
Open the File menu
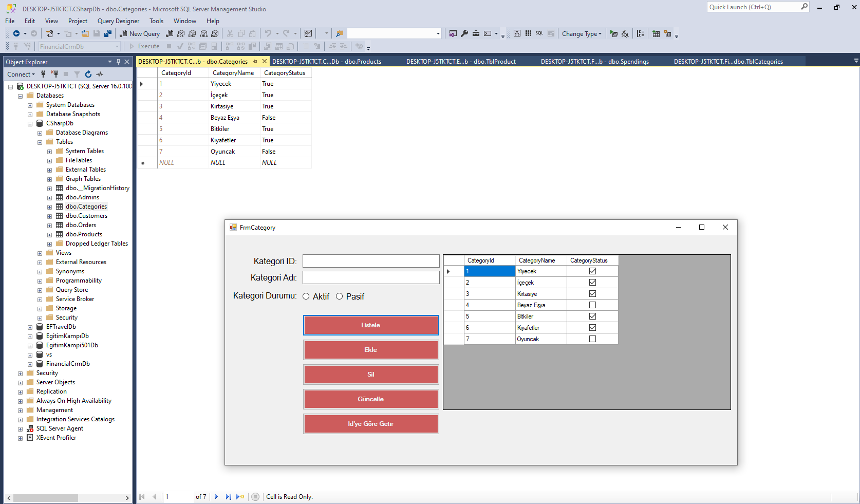(x=10, y=21)
